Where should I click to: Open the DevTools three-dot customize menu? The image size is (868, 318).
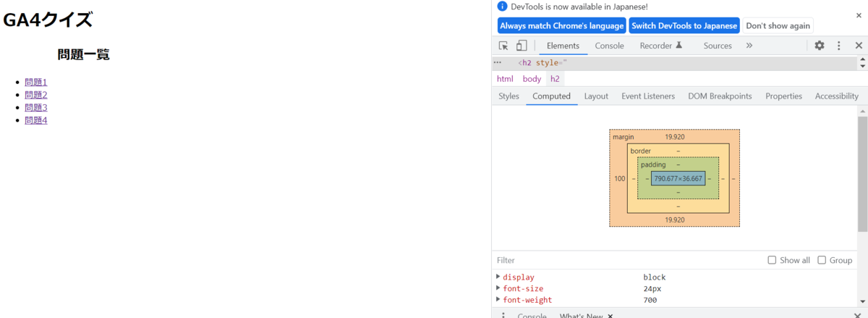tap(839, 46)
